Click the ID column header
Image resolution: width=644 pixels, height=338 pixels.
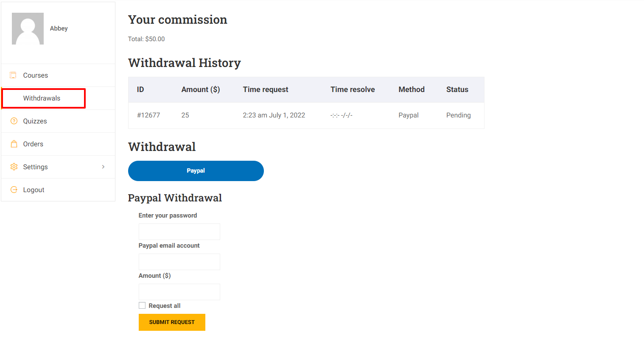click(140, 89)
